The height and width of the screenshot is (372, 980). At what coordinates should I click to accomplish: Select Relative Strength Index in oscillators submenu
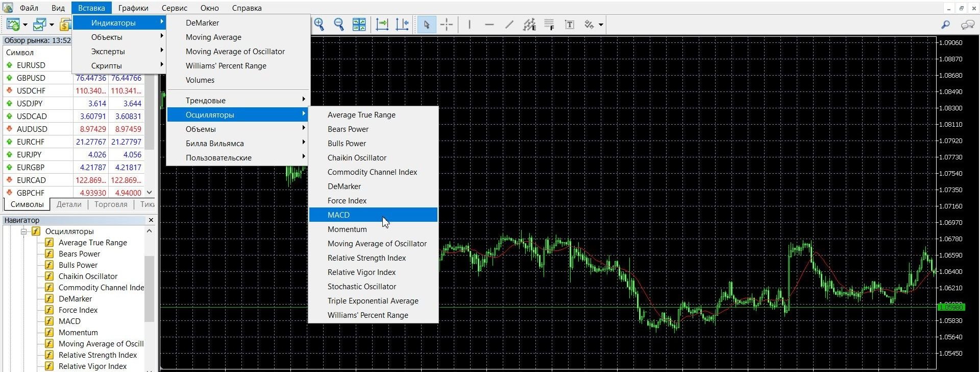pos(373,258)
